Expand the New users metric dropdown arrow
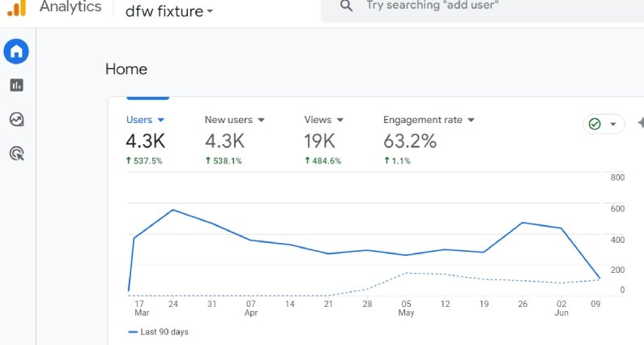 pos(261,120)
